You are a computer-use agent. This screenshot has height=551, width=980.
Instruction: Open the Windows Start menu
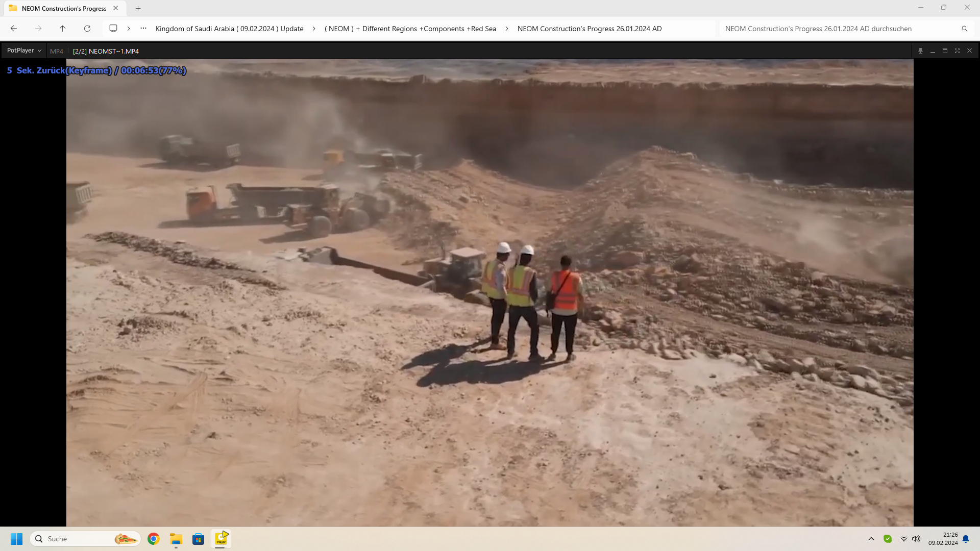[x=16, y=539]
